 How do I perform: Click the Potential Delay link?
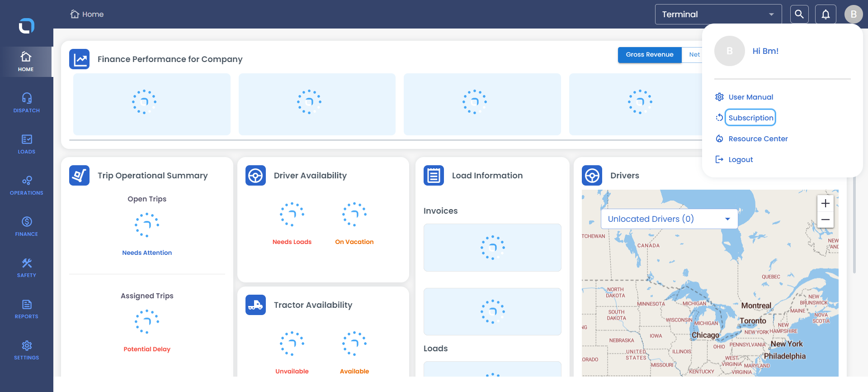coord(147,349)
